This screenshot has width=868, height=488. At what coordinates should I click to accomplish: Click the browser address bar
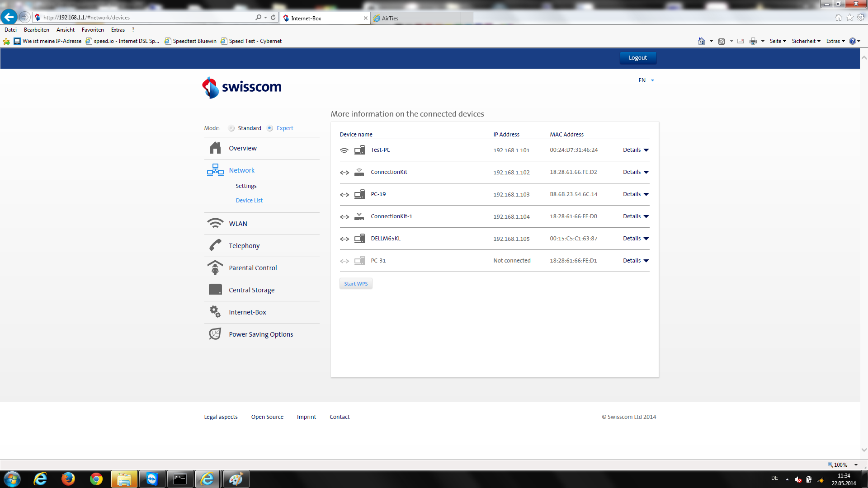[x=145, y=18]
